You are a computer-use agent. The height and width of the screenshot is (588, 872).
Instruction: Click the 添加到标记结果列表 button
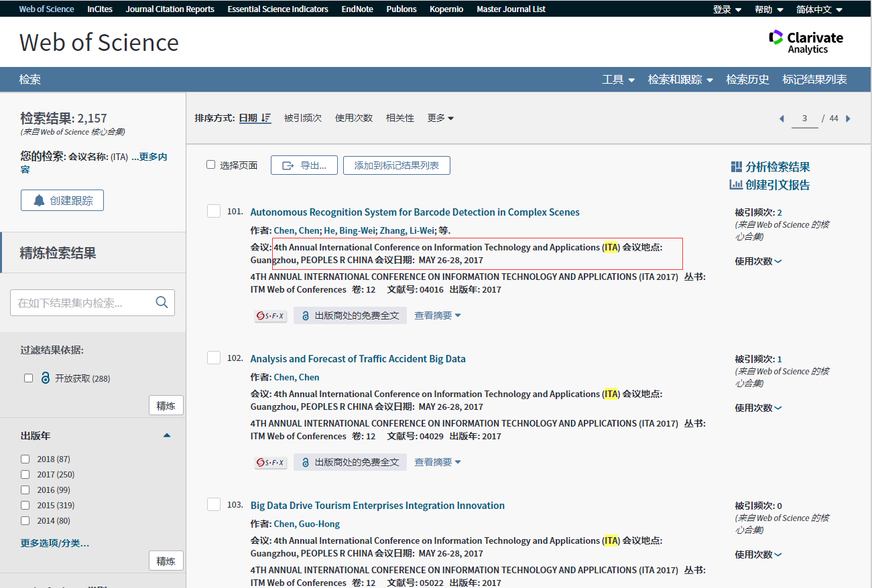pyautogui.click(x=397, y=165)
